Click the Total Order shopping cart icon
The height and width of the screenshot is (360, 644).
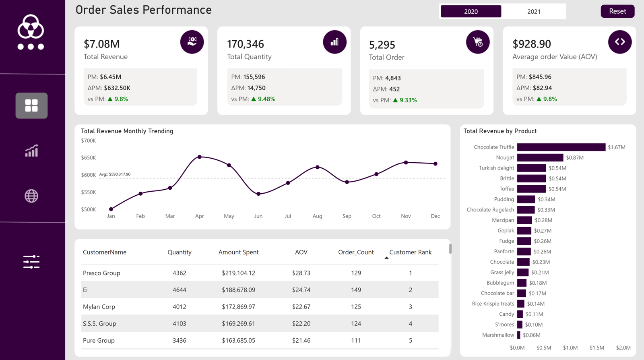478,42
